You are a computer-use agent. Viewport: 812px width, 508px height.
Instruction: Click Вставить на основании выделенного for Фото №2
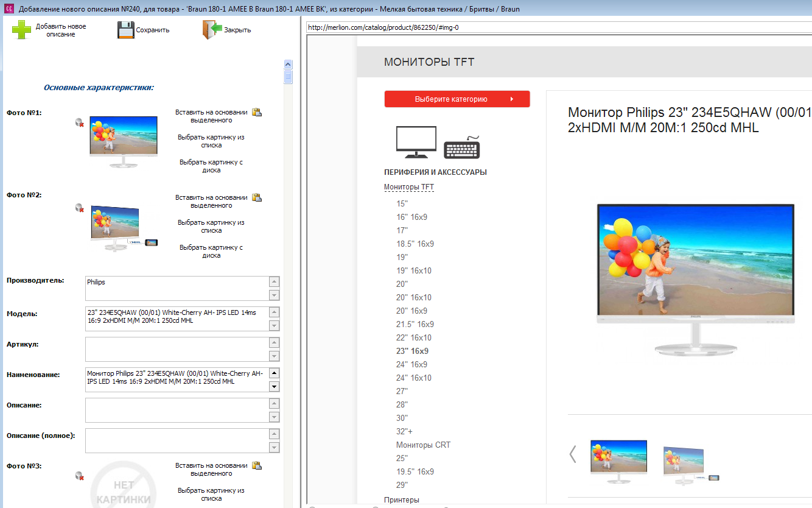(211, 201)
